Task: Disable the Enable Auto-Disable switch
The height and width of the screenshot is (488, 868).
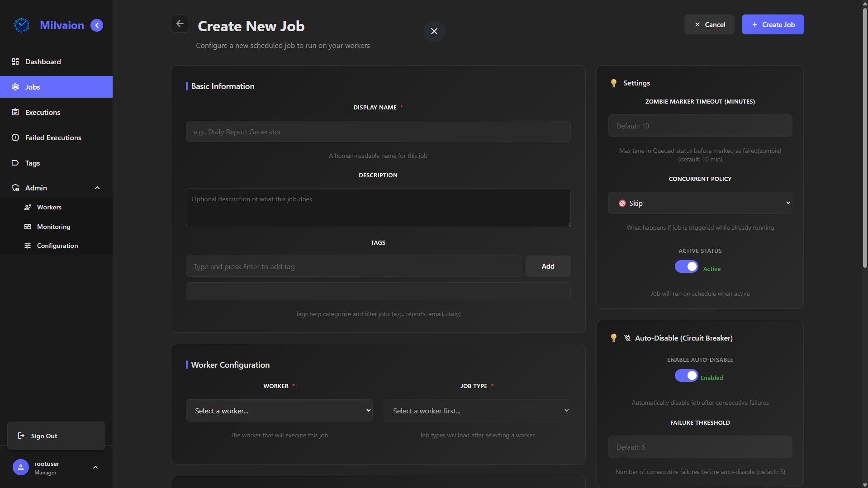Action: click(x=686, y=375)
